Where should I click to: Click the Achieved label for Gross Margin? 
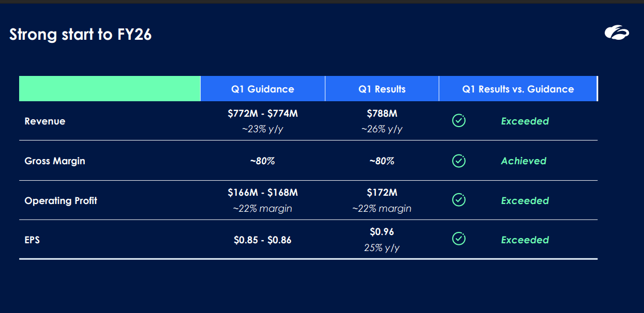523,161
